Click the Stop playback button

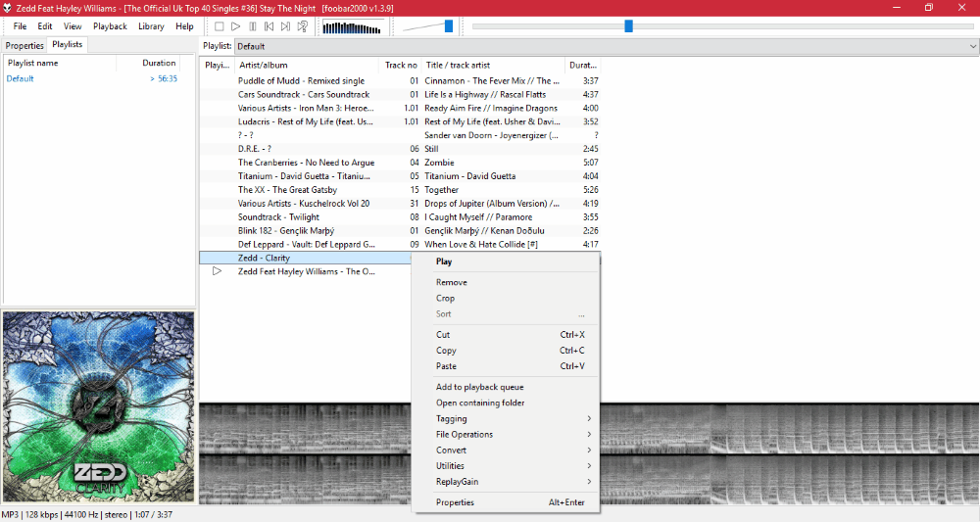(x=219, y=26)
